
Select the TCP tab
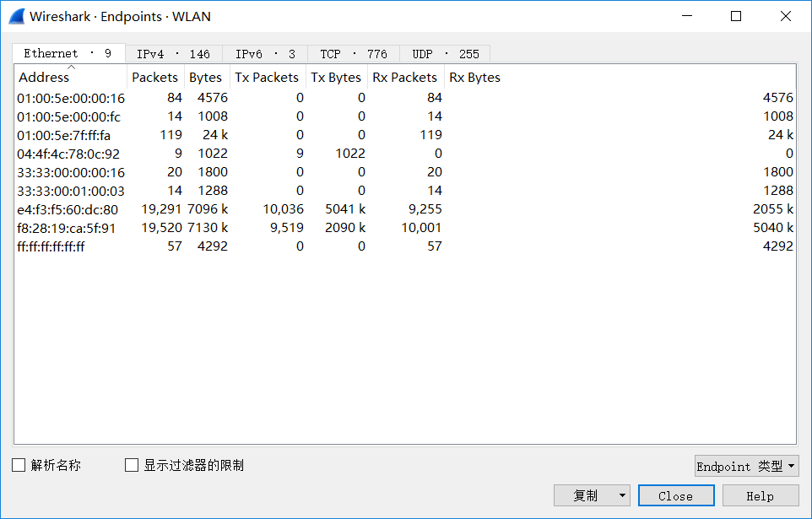(354, 54)
